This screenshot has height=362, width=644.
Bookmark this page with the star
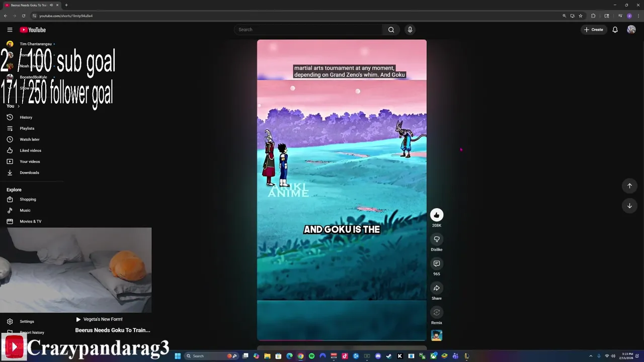coord(581,16)
